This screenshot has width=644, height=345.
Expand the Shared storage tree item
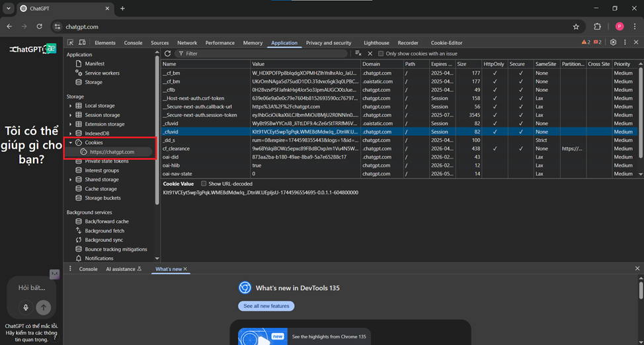click(x=70, y=180)
